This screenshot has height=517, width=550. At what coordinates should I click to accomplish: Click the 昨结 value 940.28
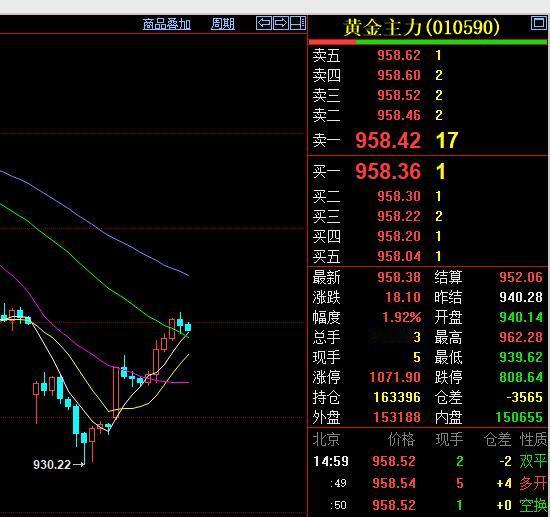click(x=521, y=297)
